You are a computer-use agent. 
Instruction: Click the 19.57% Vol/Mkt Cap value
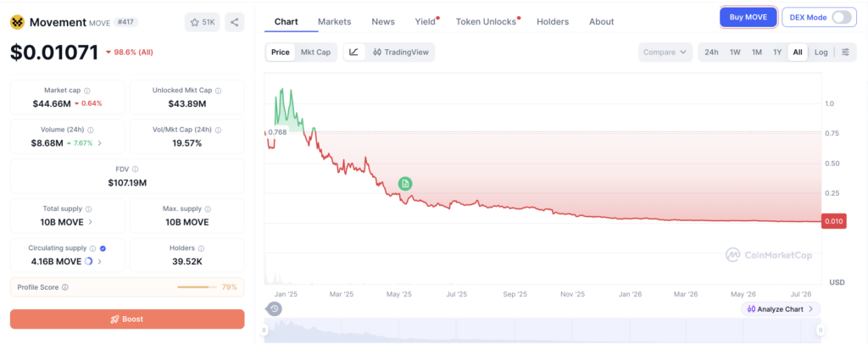pos(187,143)
